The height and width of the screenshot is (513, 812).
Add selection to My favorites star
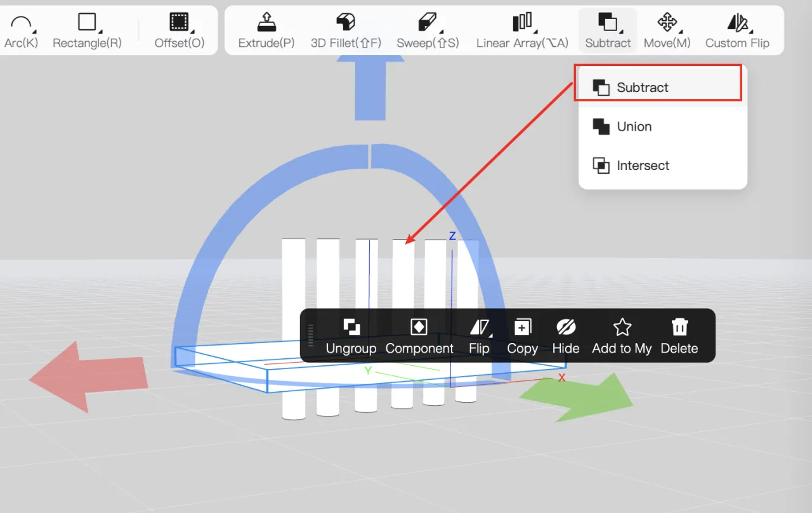[622, 335]
